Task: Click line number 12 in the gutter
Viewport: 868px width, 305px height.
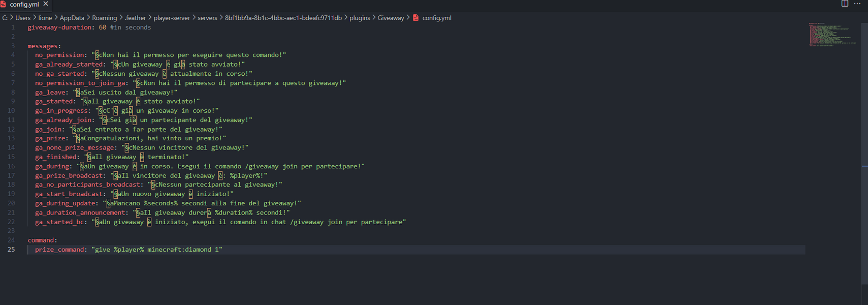Action: coord(11,129)
